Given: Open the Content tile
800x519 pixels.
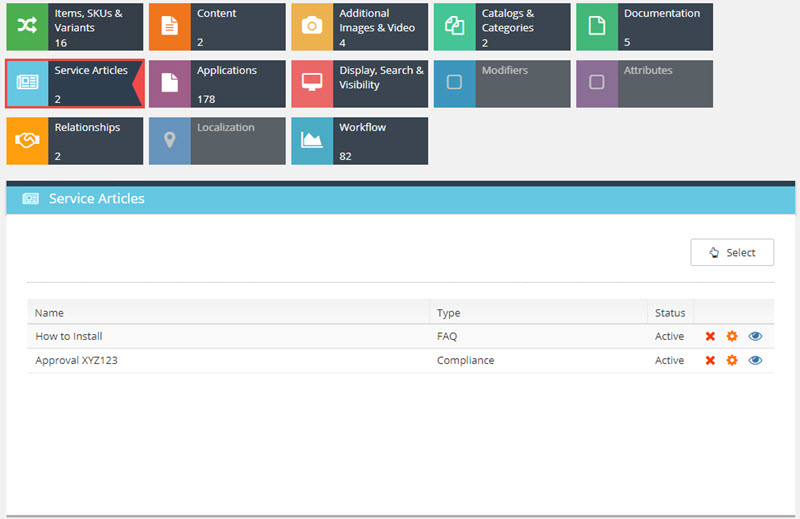Looking at the screenshot, I should [x=217, y=27].
